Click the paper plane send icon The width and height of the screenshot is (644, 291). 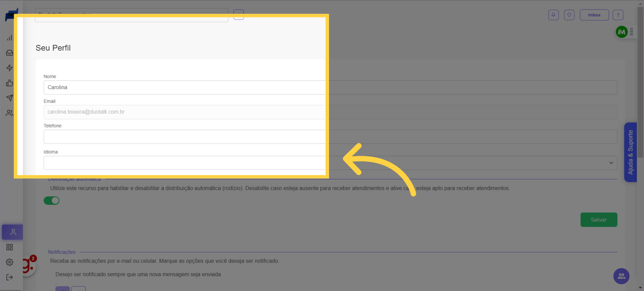[x=9, y=98]
